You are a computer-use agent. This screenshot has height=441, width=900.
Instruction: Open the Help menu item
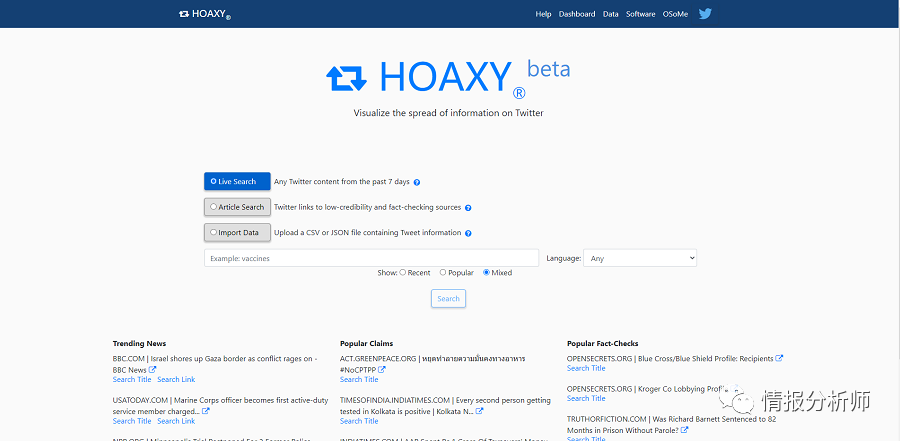(x=543, y=14)
